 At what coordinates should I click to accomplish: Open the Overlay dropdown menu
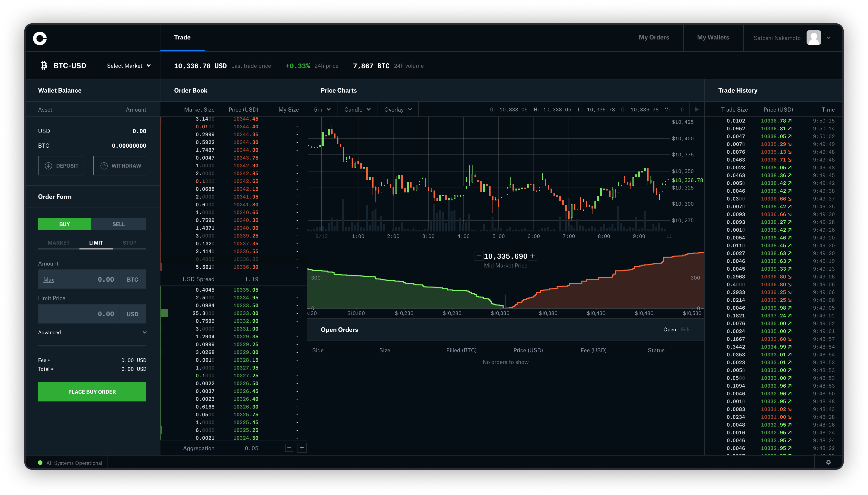tap(396, 110)
